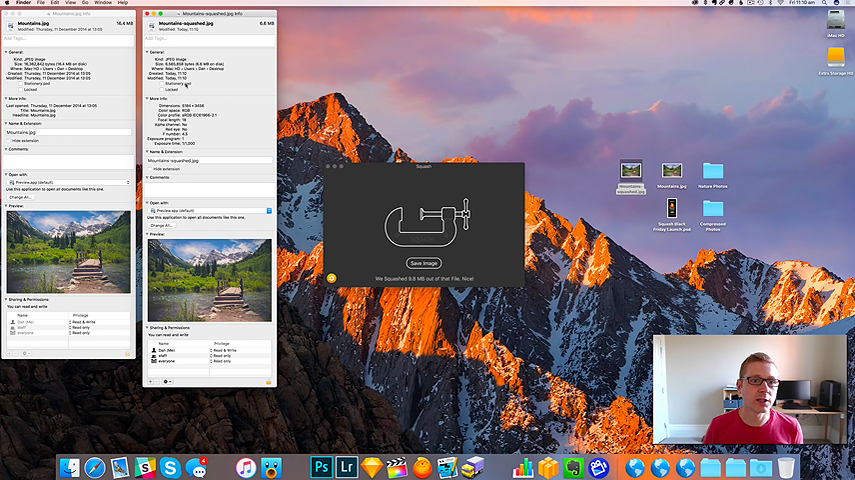The width and height of the screenshot is (855, 480).
Task: Open Safari from the Dock
Action: [94, 468]
